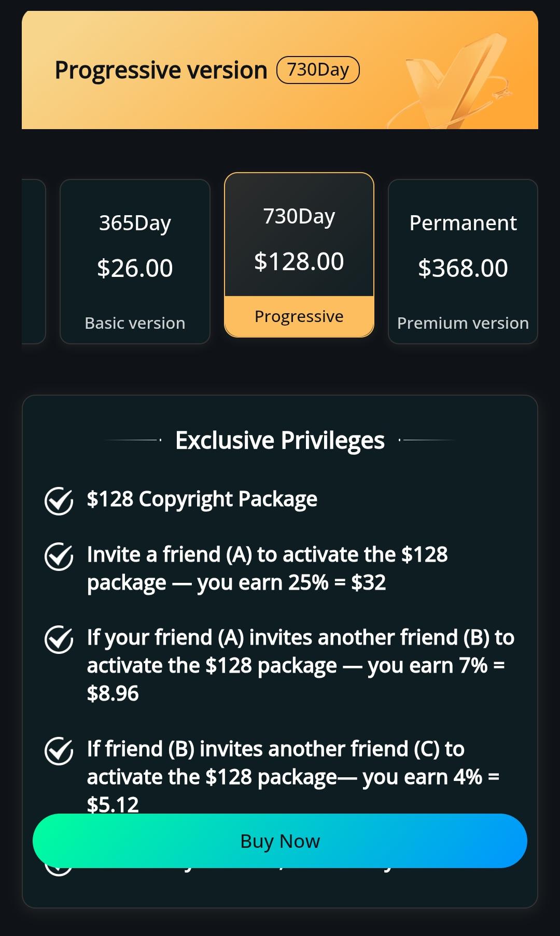560x936 pixels.
Task: Click the Exclusive Privileges heading
Action: point(280,440)
